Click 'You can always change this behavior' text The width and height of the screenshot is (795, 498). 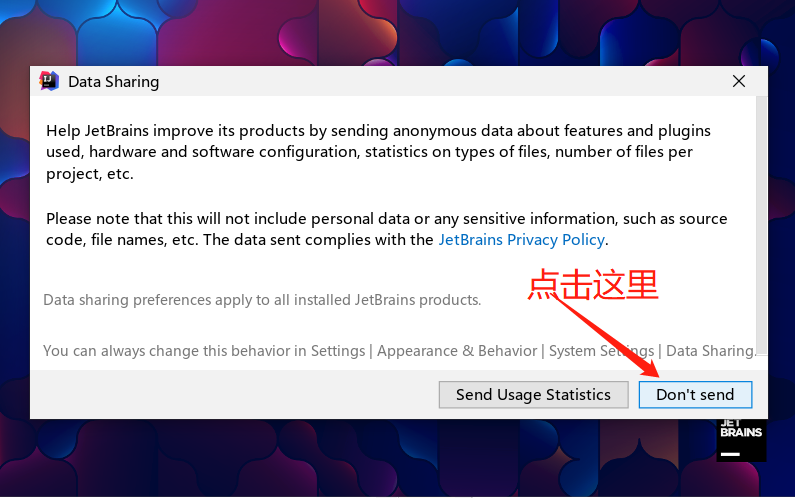coord(175,350)
